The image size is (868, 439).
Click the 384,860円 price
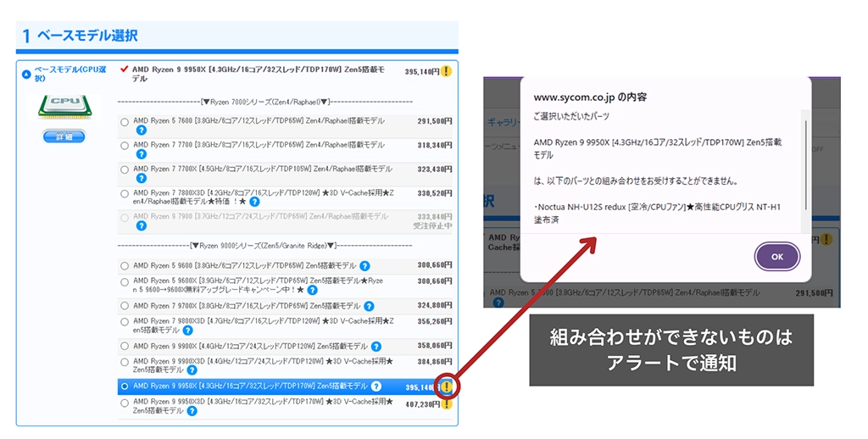coord(435,362)
